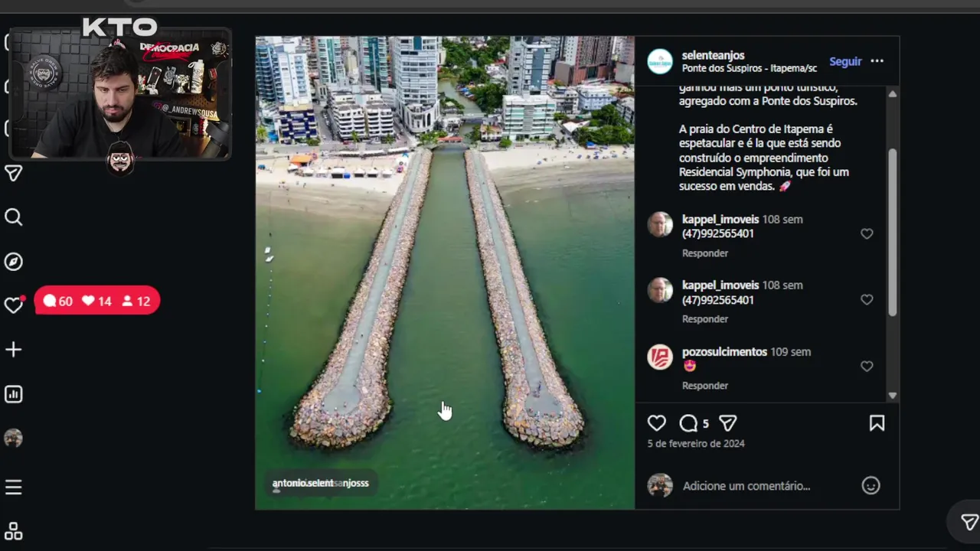Click the floating messages icon bottom right
The height and width of the screenshot is (551, 980).
tap(969, 522)
